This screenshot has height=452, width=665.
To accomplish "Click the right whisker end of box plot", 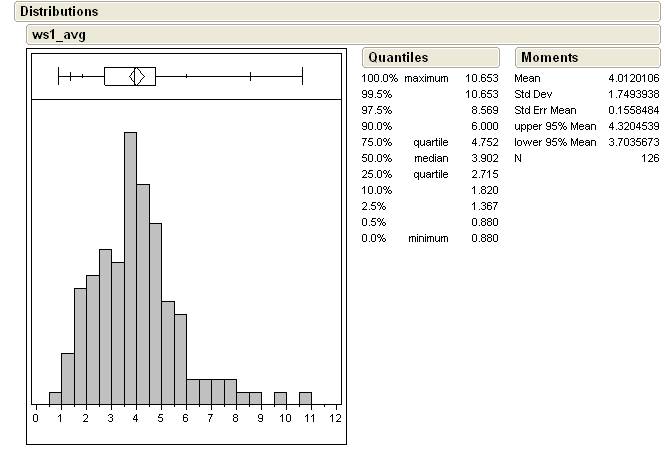I will click(x=302, y=75).
